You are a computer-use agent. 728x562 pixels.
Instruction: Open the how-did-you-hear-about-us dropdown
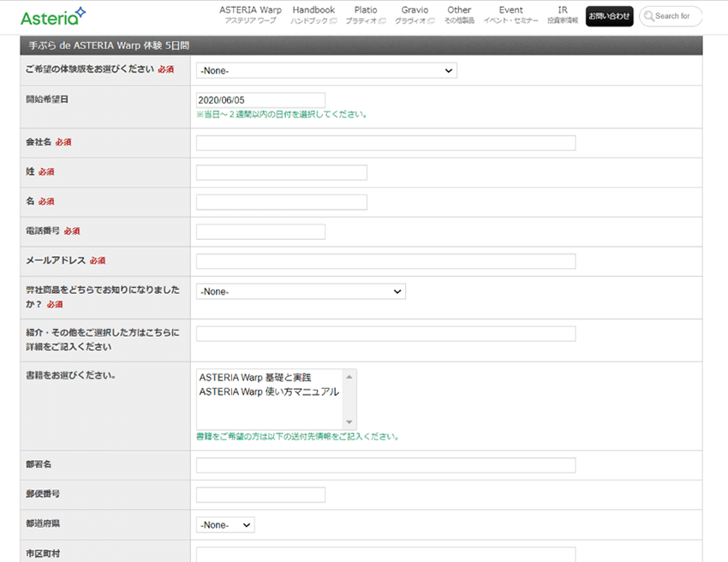click(x=301, y=291)
